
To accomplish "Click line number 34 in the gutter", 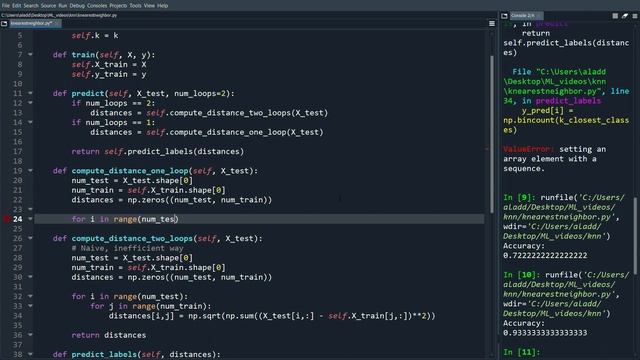I will pos(18,316).
